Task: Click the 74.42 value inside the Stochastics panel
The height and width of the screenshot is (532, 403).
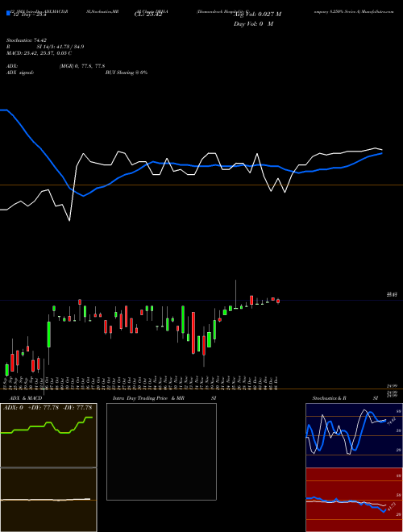Action: 390,422
